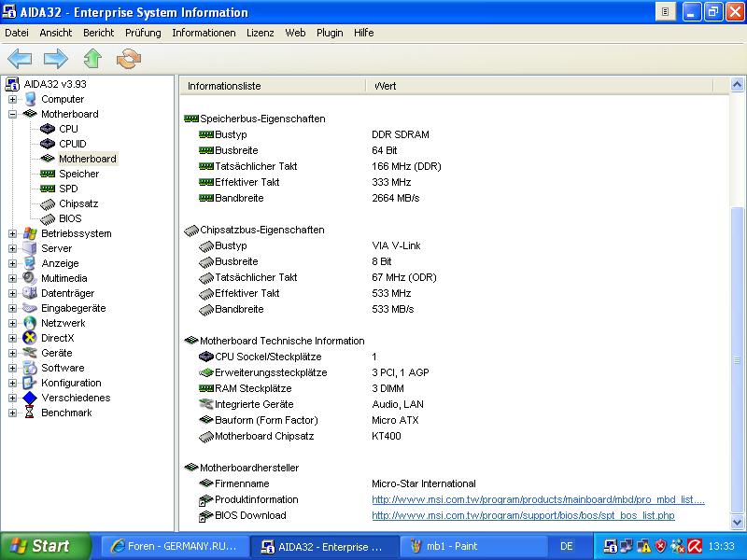The height and width of the screenshot is (560, 747).
Task: Expand the Benchmark tree node
Action: pos(12,413)
